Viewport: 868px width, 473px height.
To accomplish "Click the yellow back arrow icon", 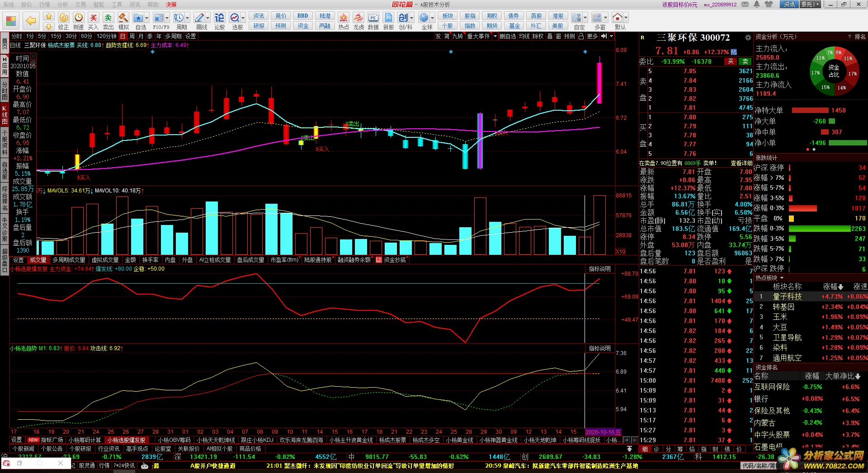I will pyautogui.click(x=31, y=21).
